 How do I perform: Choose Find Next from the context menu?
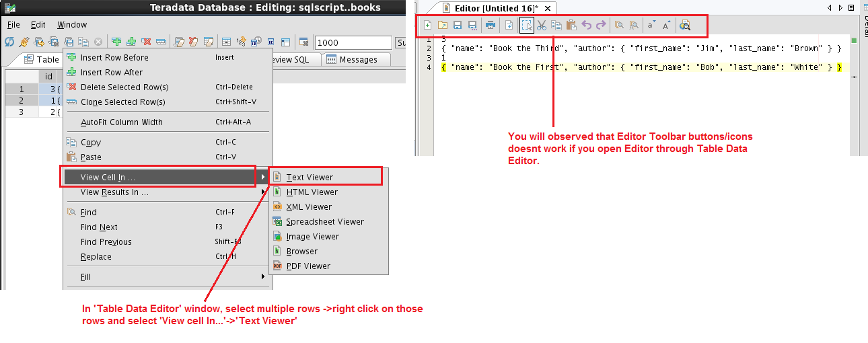168,227
